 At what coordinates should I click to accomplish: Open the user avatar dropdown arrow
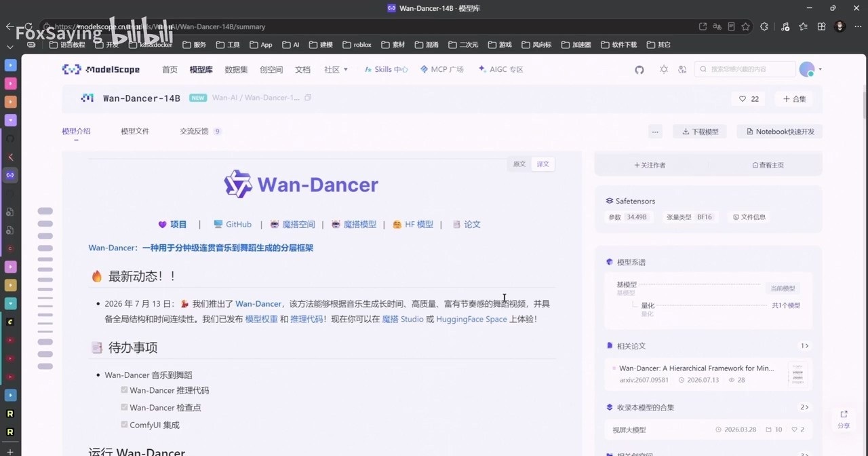coord(820,69)
